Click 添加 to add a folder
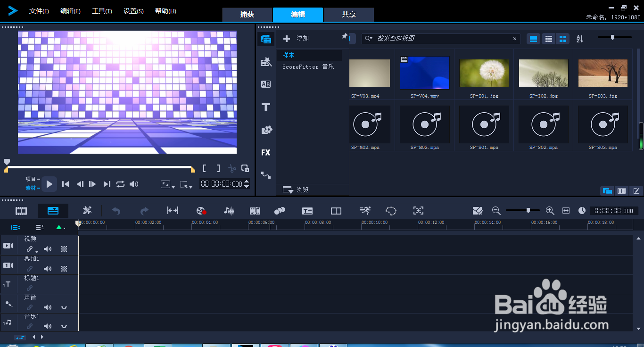Image resolution: width=644 pixels, height=347 pixels. point(296,38)
